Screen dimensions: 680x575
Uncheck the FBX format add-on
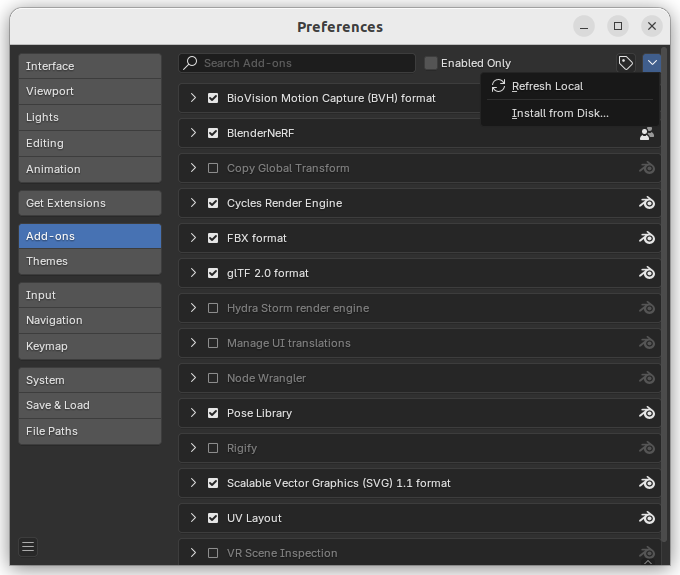coord(213,238)
